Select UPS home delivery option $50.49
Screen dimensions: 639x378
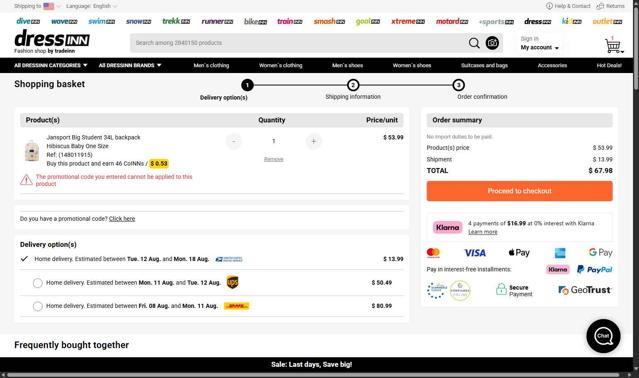(37, 283)
